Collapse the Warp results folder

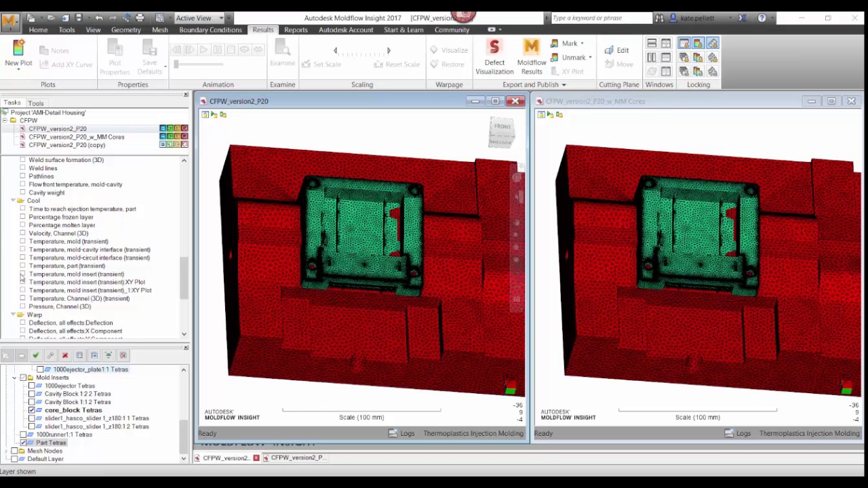[x=13, y=314]
